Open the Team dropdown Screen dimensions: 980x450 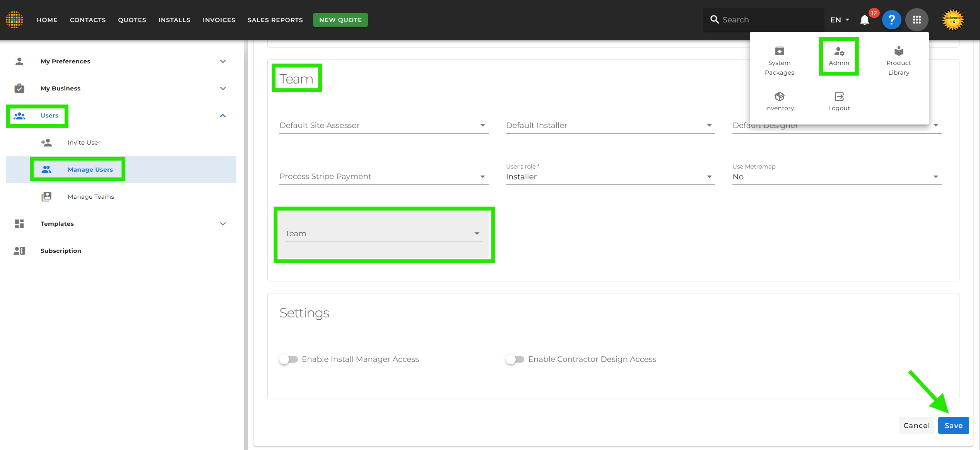tap(383, 234)
